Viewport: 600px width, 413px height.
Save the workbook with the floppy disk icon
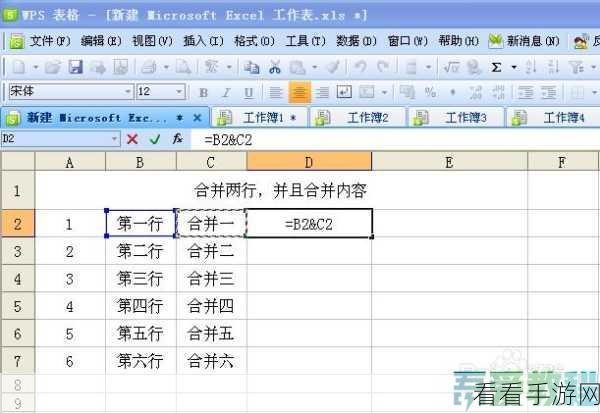click(x=75, y=67)
